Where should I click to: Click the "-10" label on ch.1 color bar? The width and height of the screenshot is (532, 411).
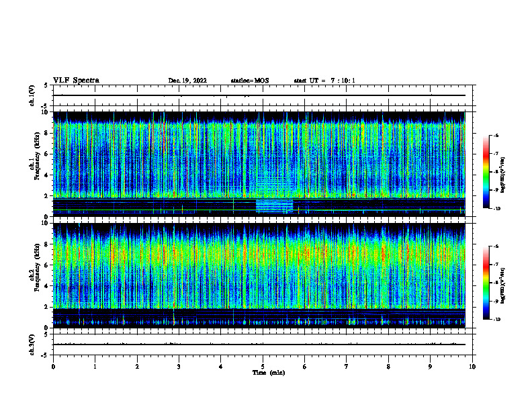496,209
